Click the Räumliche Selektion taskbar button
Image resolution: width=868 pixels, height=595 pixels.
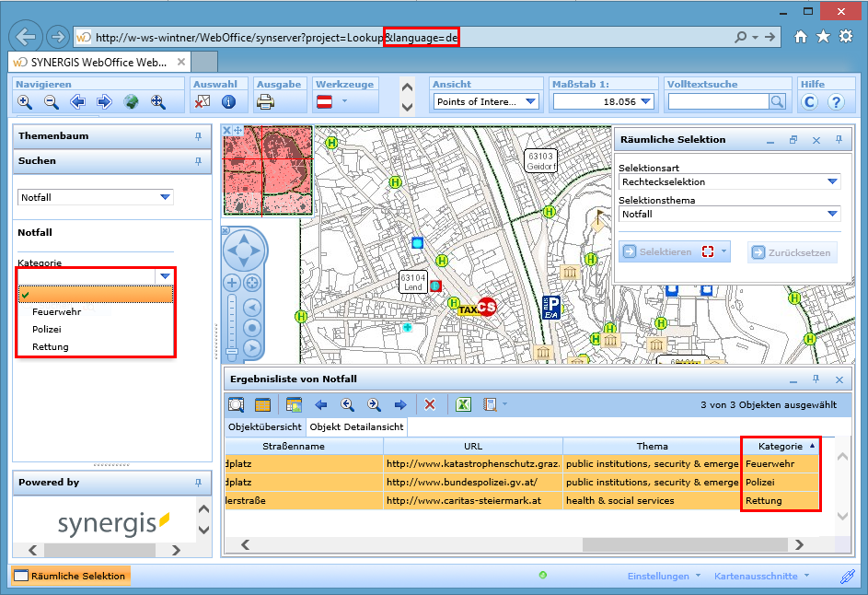[x=71, y=576]
